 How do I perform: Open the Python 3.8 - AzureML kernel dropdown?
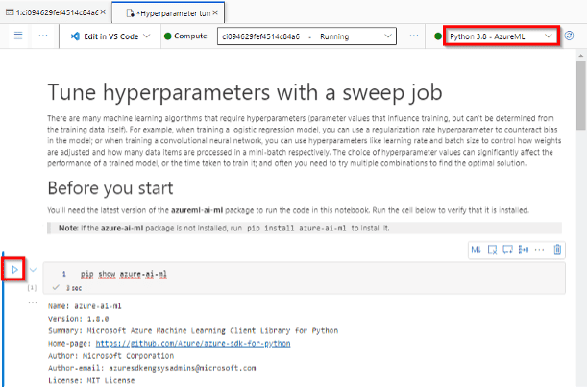click(x=501, y=36)
